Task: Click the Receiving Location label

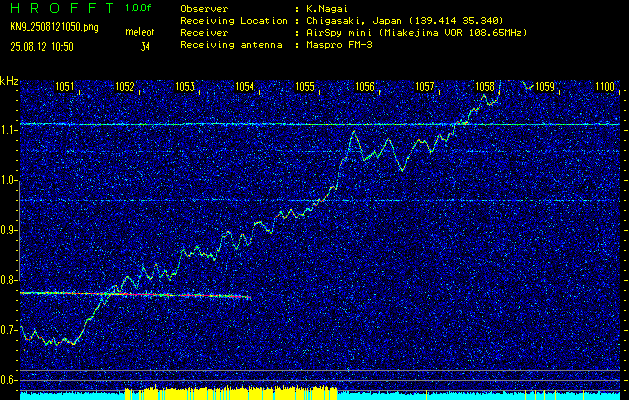Action: coord(234,21)
